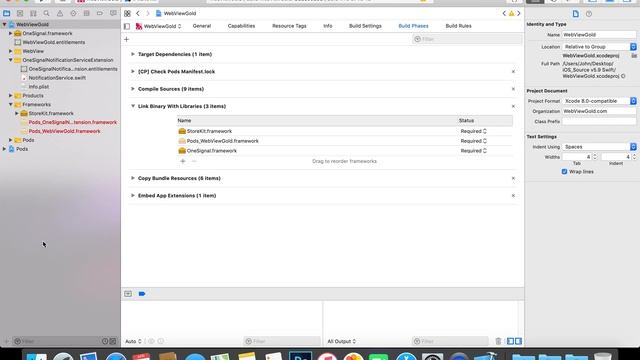Switch to the Capabilities tab
The image size is (640, 360).
click(x=241, y=26)
